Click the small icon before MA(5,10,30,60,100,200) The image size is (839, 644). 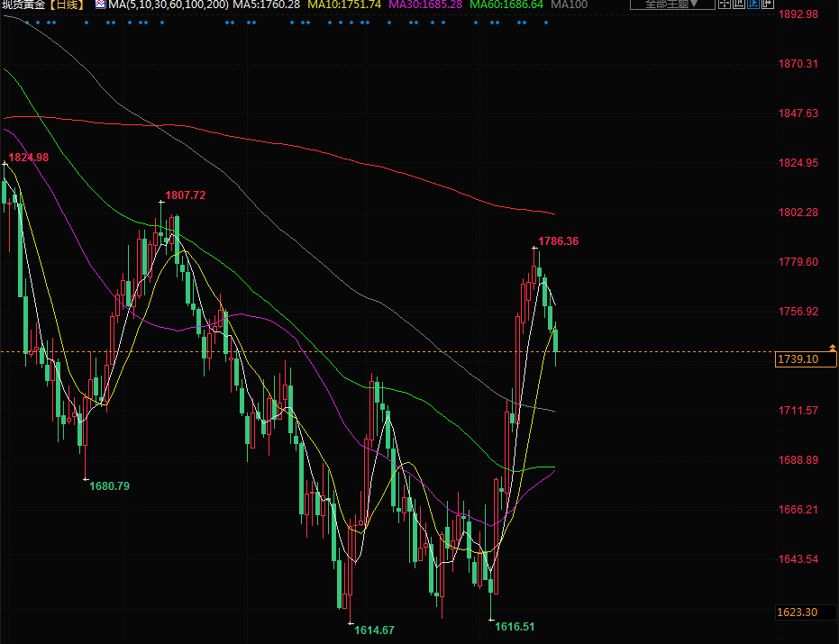coord(99,5)
